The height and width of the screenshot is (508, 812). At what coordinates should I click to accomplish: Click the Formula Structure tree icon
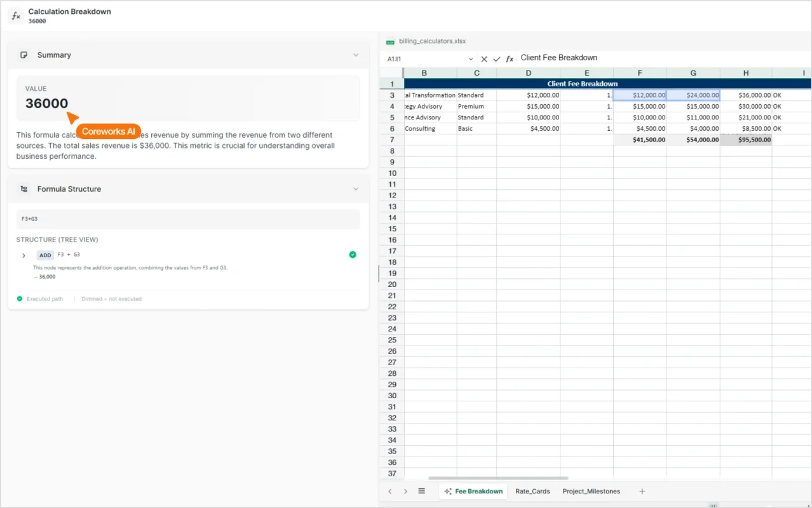coord(24,189)
